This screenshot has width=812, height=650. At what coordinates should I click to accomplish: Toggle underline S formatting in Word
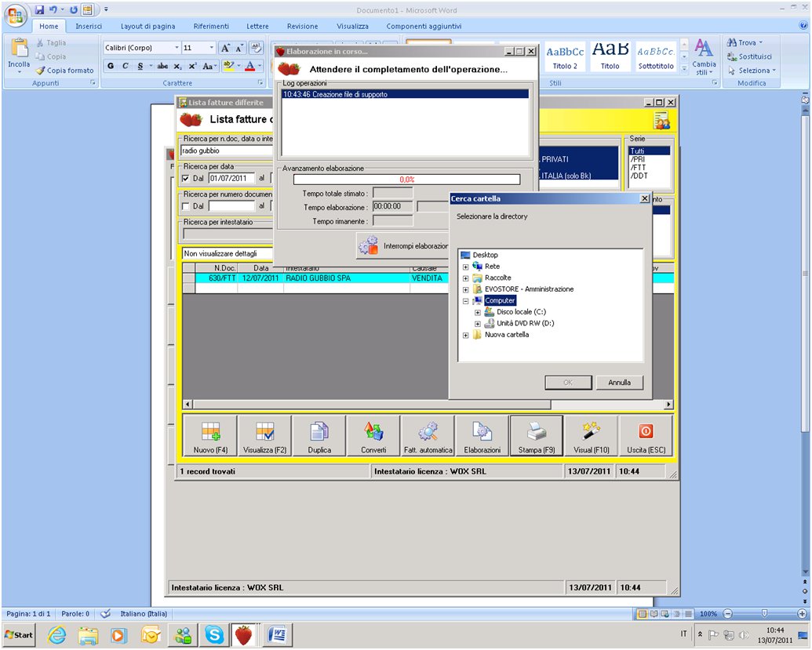(140, 66)
